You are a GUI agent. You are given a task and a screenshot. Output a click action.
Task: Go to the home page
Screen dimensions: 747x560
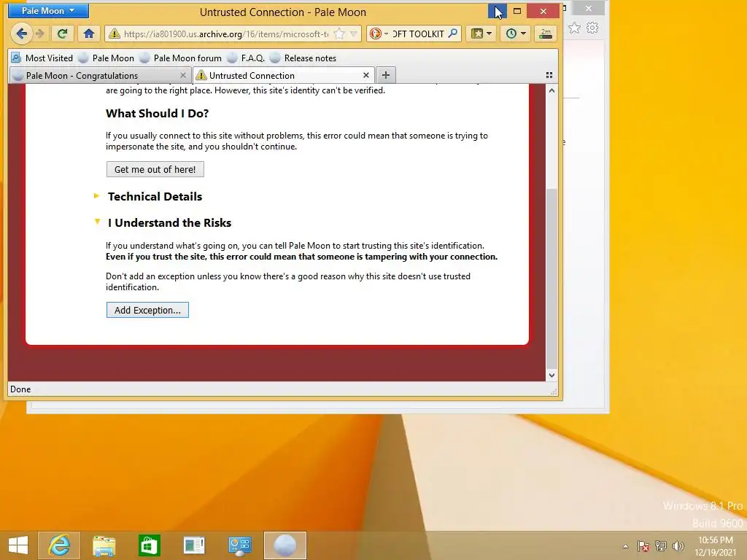[89, 34]
